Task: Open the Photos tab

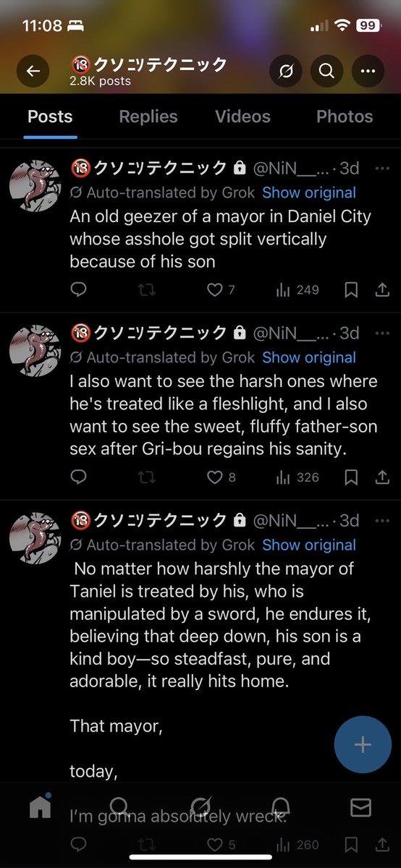Action: pos(345,116)
